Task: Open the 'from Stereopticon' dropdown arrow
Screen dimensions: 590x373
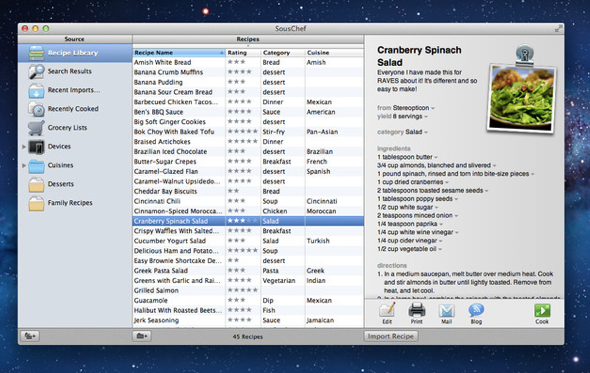Action: [433, 108]
